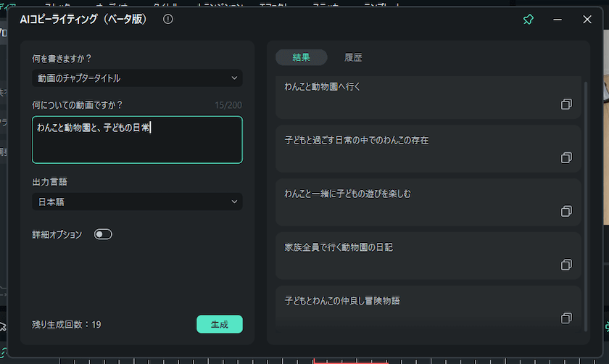Close the AI copywriting dialog
Viewport: 609px width, 364px height.
click(x=587, y=20)
